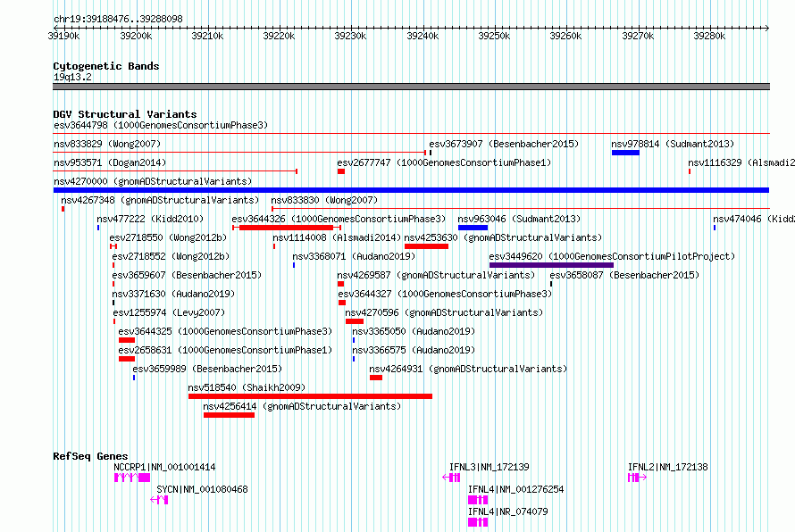
Task: Click the nsv4267348 variant label
Action: click(160, 200)
